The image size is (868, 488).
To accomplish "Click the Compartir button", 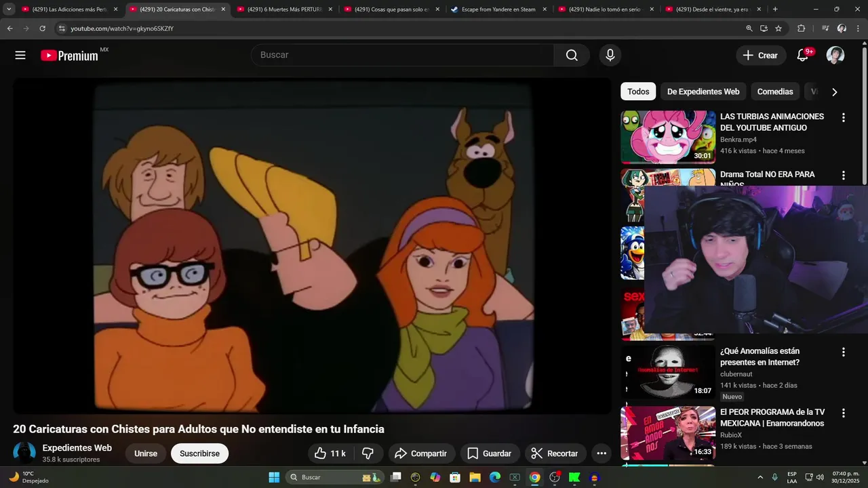I will click(x=421, y=453).
